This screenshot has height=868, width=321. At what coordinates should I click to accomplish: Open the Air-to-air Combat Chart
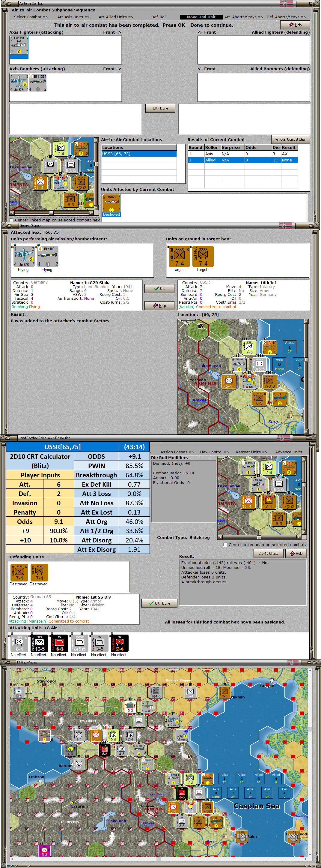[x=290, y=140]
